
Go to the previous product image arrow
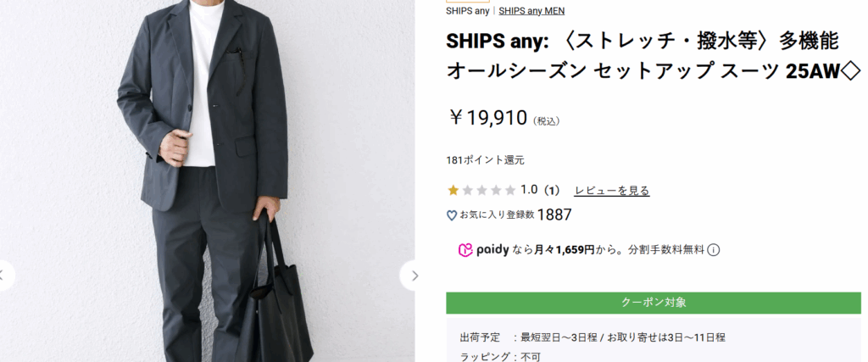click(3, 275)
